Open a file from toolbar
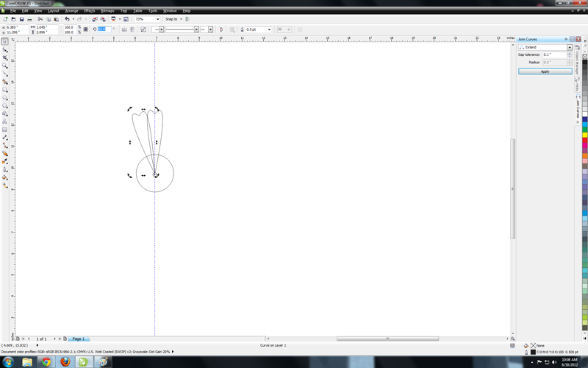The width and height of the screenshot is (588, 368). 13,19
